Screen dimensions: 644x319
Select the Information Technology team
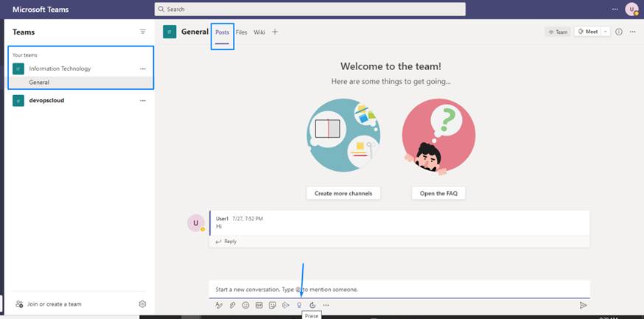point(60,69)
